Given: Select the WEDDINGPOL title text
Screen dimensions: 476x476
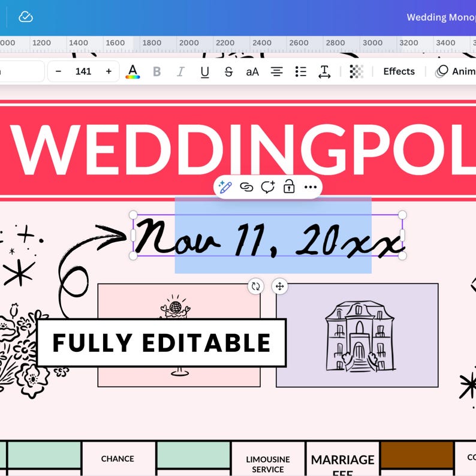Looking at the screenshot, I should click(x=243, y=150).
